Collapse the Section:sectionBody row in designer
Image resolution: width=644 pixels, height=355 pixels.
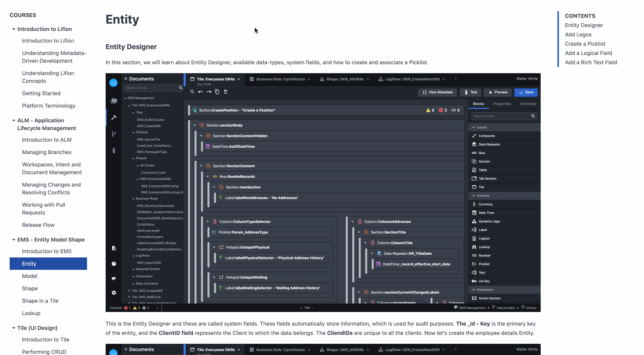pyautogui.click(x=195, y=125)
